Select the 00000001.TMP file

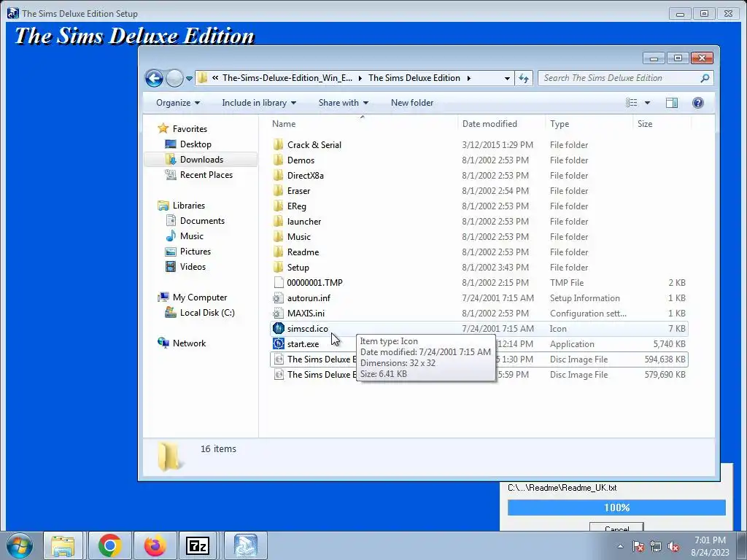(x=314, y=283)
